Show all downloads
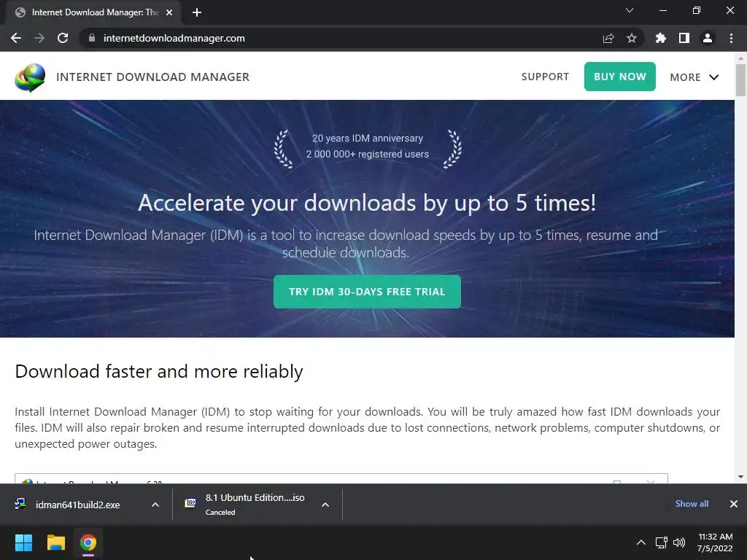 [x=692, y=504]
